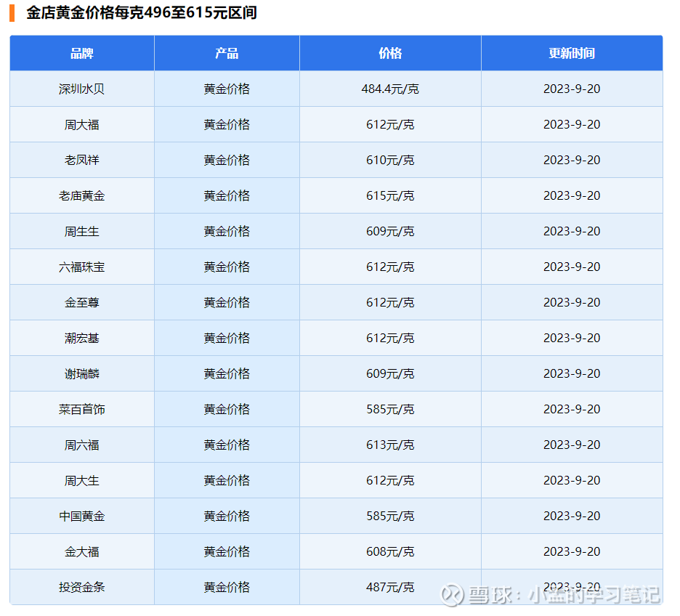This screenshot has height=616, width=680.
Task: Click 黄金价格 in the 周生生 row
Action: 226,230
